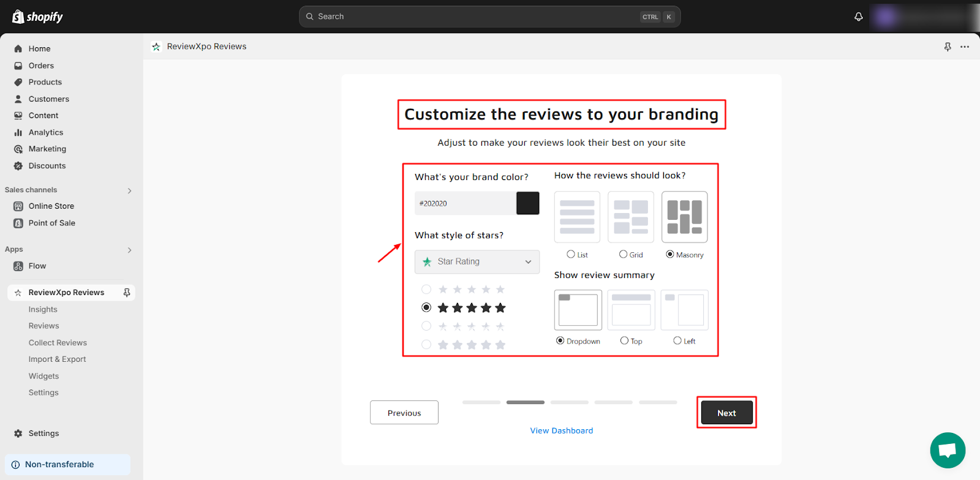Click the Shopify search bar
980x480 pixels.
tap(490, 17)
